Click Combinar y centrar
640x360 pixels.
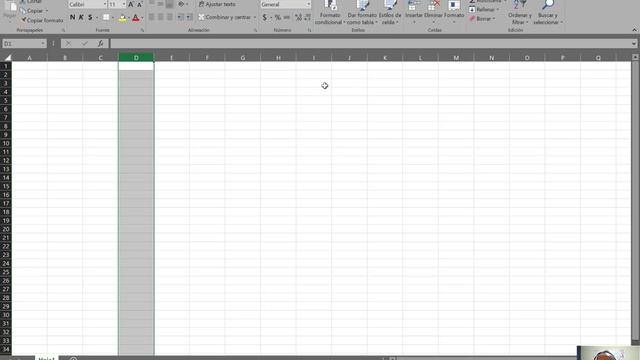click(x=225, y=17)
